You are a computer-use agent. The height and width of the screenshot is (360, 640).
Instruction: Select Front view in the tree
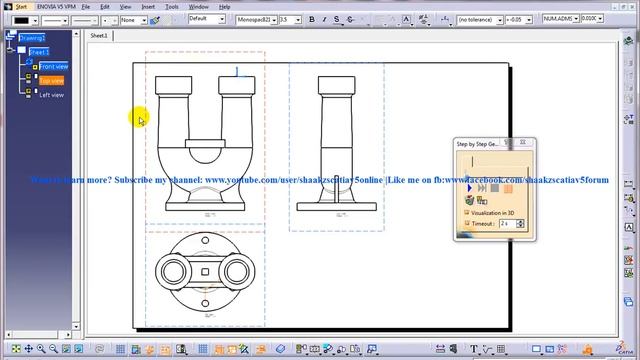(53, 66)
